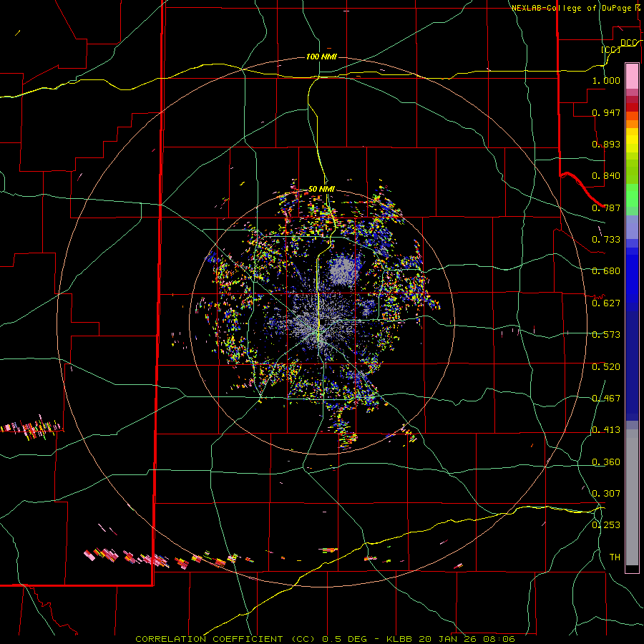Click the [CC] product label above color bar
Screen dimensions: 644x644
pyautogui.click(x=611, y=49)
